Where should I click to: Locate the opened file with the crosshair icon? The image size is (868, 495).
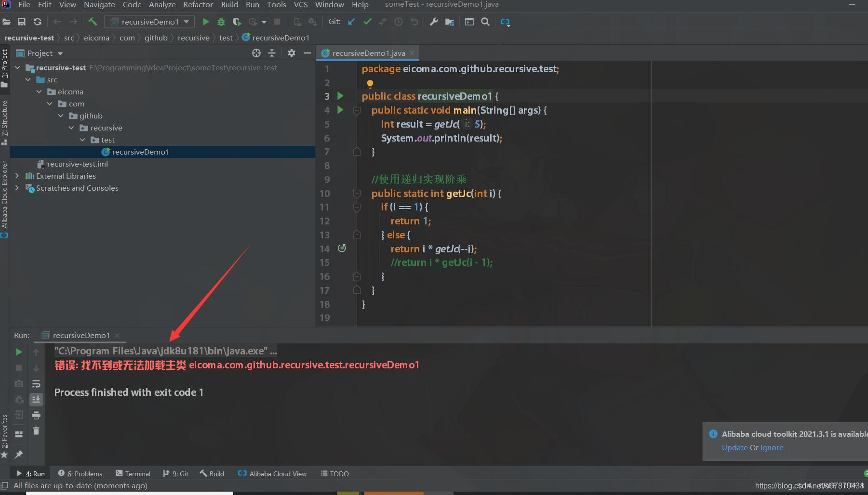256,53
